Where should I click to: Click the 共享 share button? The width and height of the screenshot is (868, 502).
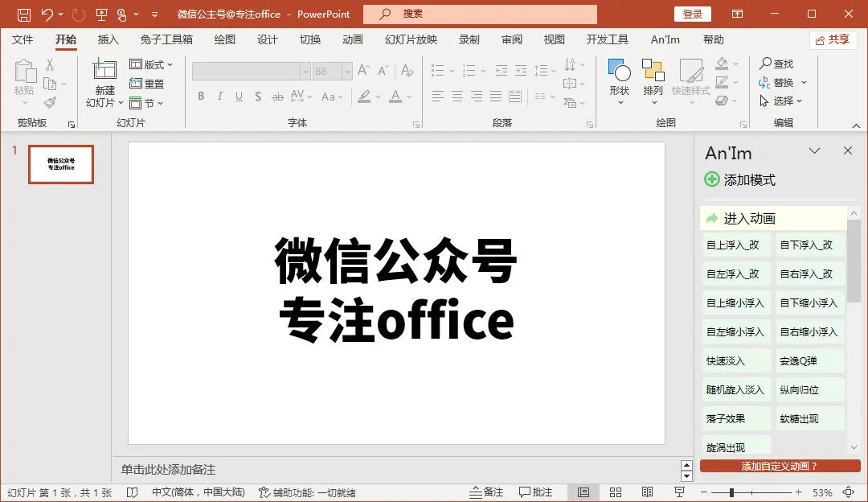(833, 40)
